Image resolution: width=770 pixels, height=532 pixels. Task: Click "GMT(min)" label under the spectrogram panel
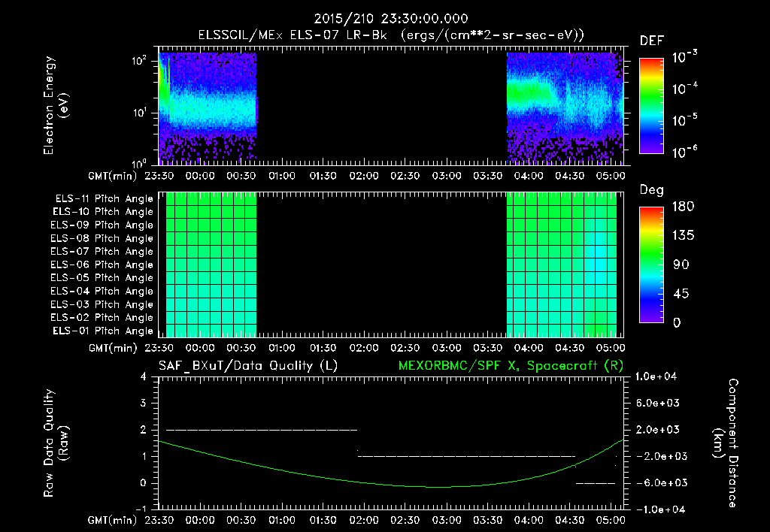[113, 176]
